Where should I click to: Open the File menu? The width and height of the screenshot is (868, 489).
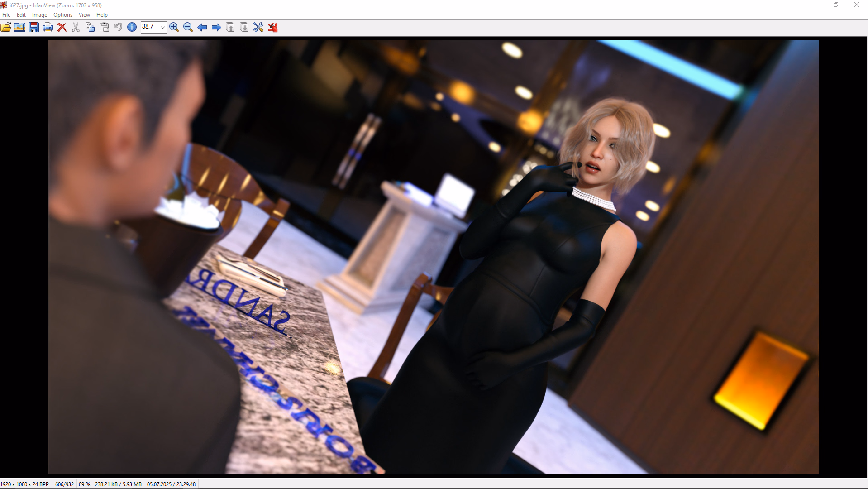tap(6, 15)
